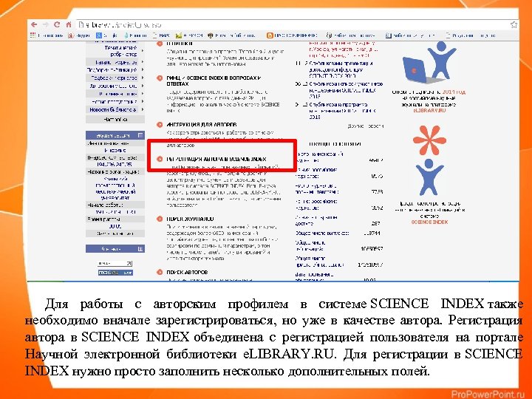Screen dimensions: 532x399
Task: Open the ПОИСК ЖУРНАЛОВ heading link
Action: coord(190,219)
